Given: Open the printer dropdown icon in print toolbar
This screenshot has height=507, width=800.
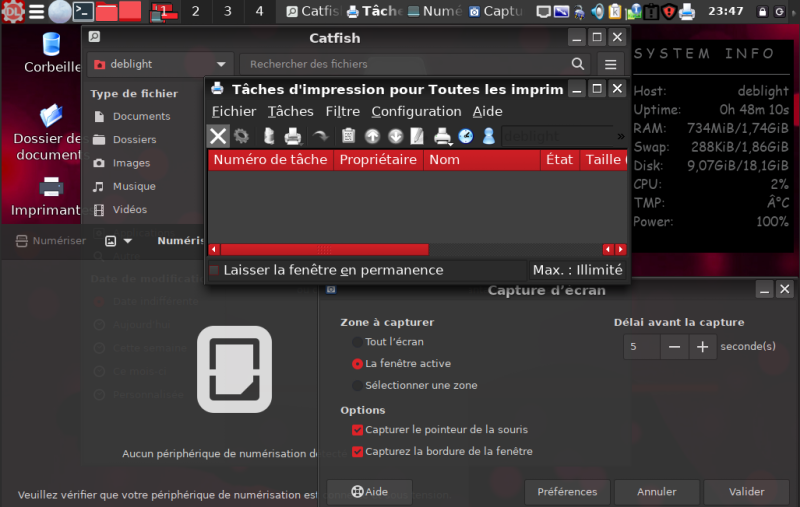Looking at the screenshot, I should [442, 136].
